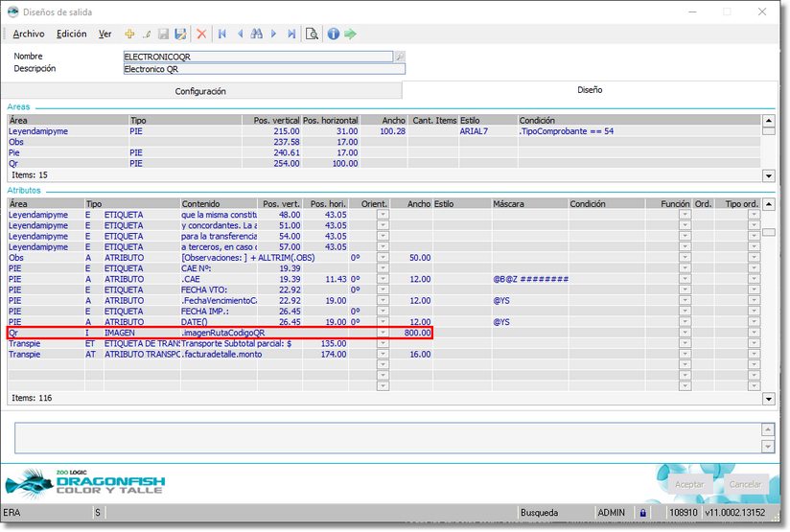Click the Cancelar button
The height and width of the screenshot is (532, 790).
(745, 484)
